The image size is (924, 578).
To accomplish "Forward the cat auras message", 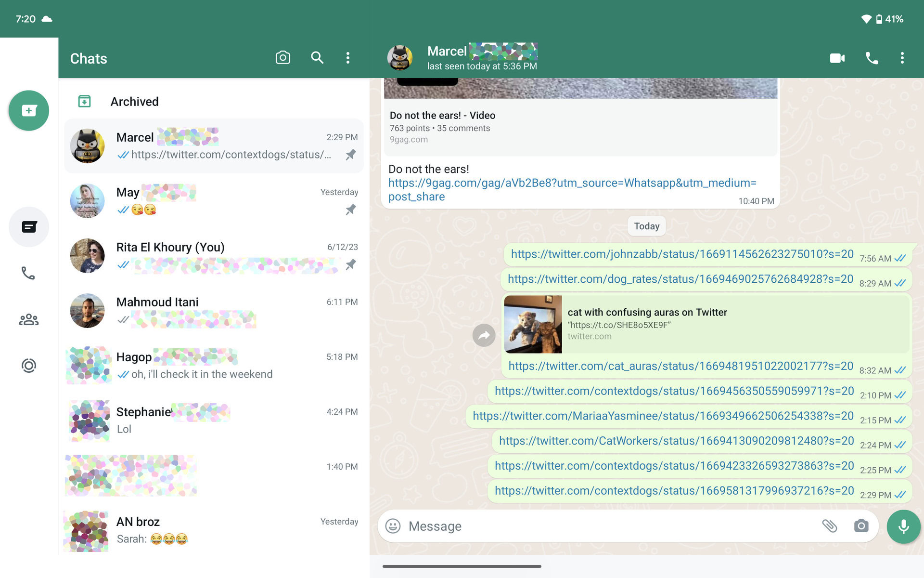I will point(484,335).
